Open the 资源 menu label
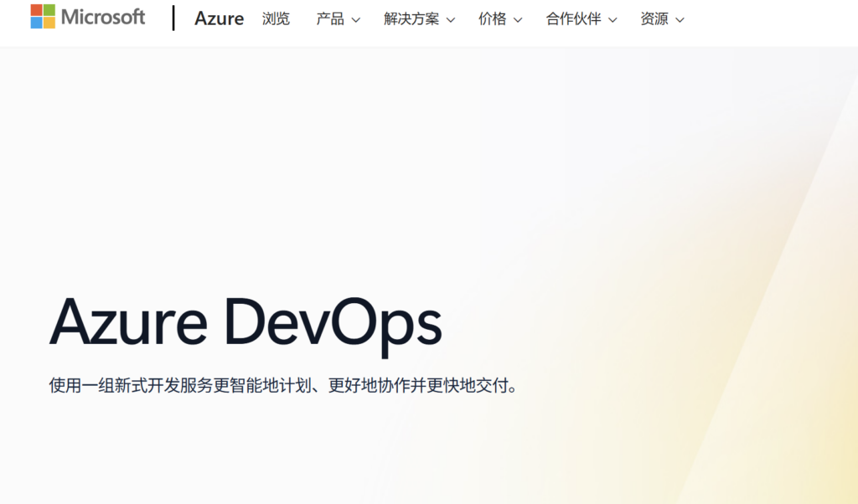The image size is (858, 504). coord(654,19)
